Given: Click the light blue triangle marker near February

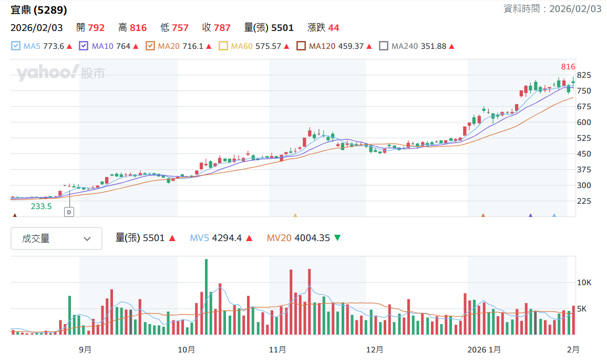Looking at the screenshot, I should coord(554,215).
